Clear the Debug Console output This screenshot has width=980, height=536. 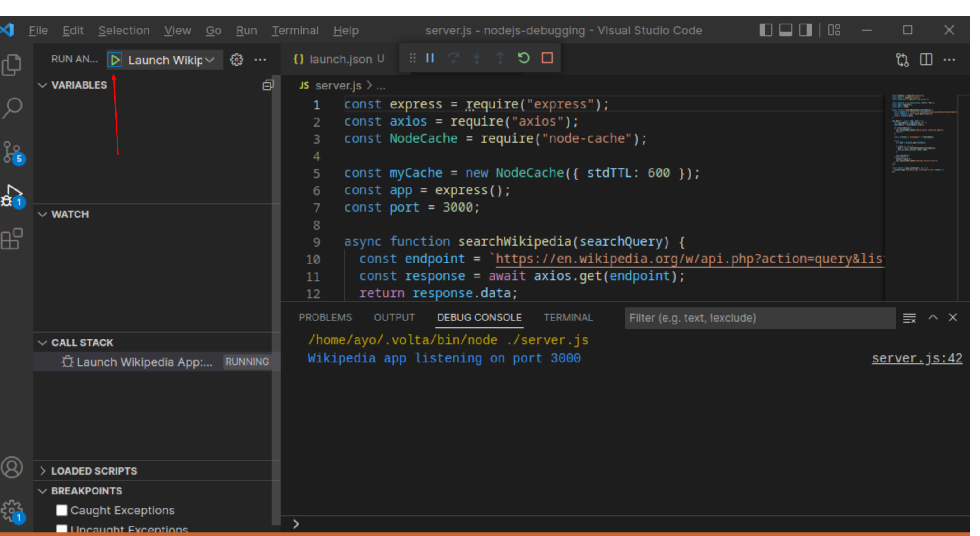pyautogui.click(x=909, y=317)
